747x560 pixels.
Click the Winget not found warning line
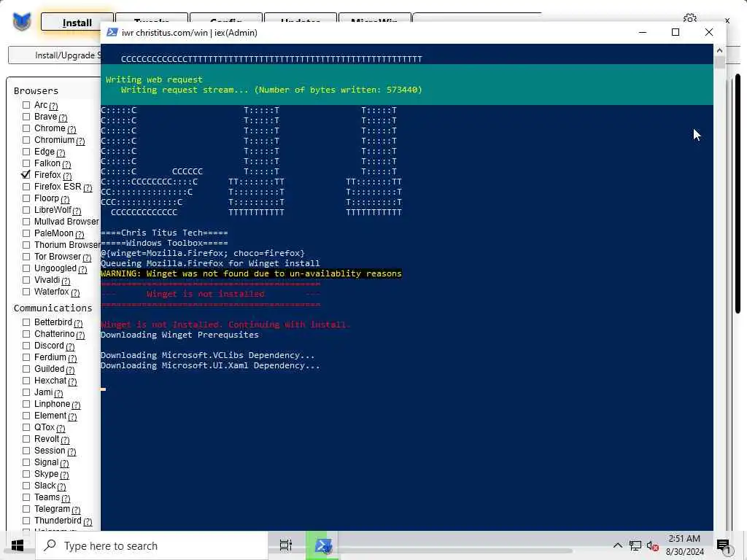click(251, 274)
